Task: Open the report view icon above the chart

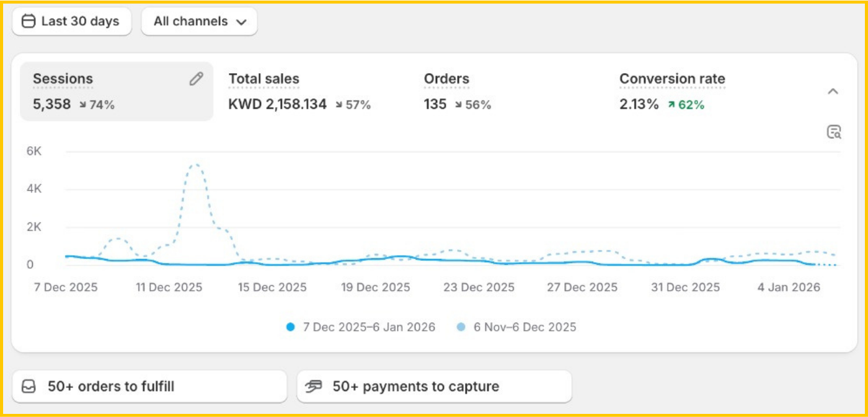Action: 834,132
